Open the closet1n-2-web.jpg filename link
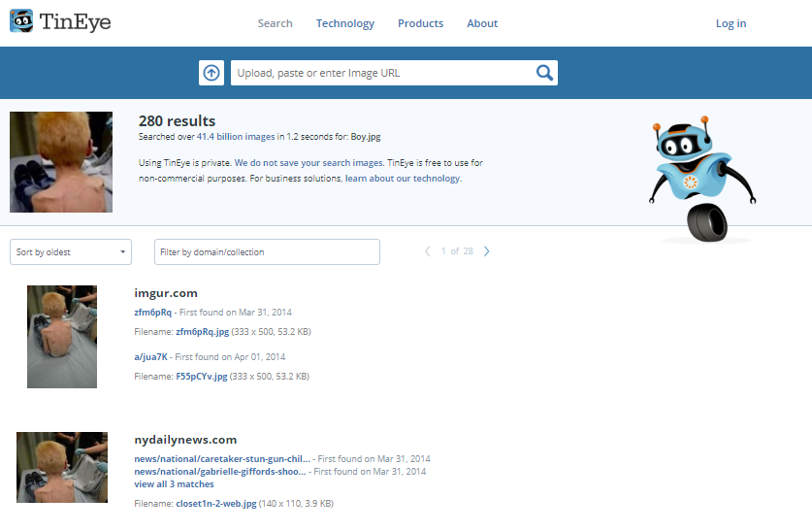The height and width of the screenshot is (531, 812). tap(216, 504)
